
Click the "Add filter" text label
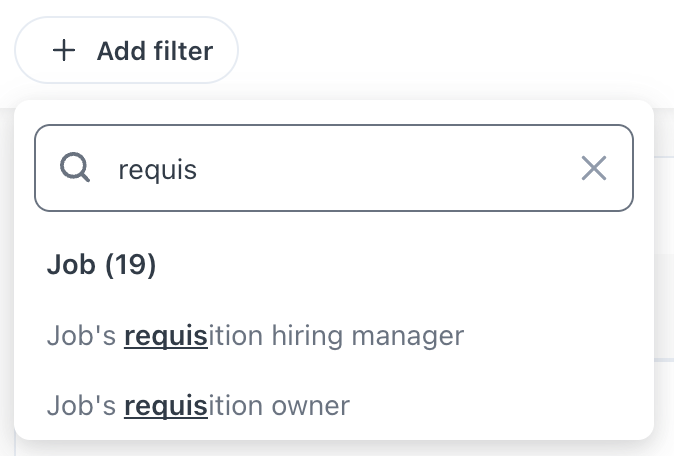pos(154,51)
